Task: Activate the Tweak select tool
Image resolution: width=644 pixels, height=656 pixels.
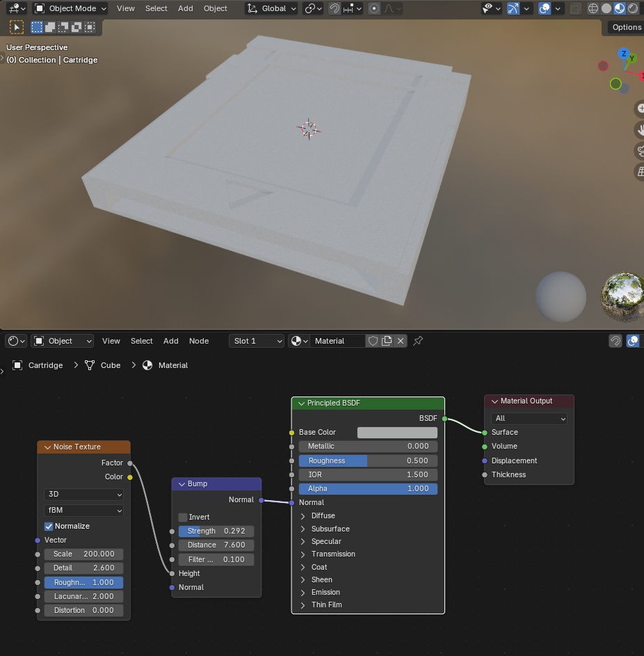Action: coord(17,26)
